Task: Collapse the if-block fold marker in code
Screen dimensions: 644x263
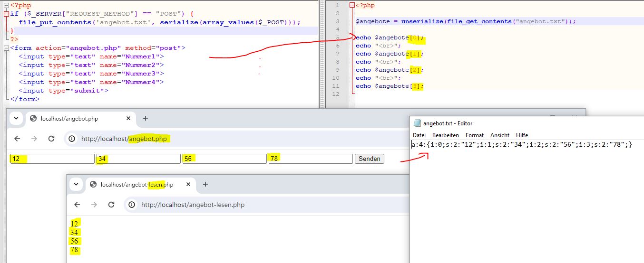Action: 6,14
